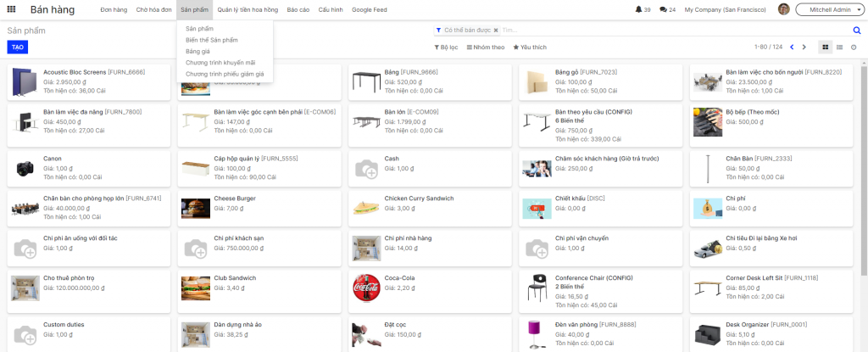Viewport: 868px width, 352px height.
Task: Switch to kanban view
Action: 826,47
